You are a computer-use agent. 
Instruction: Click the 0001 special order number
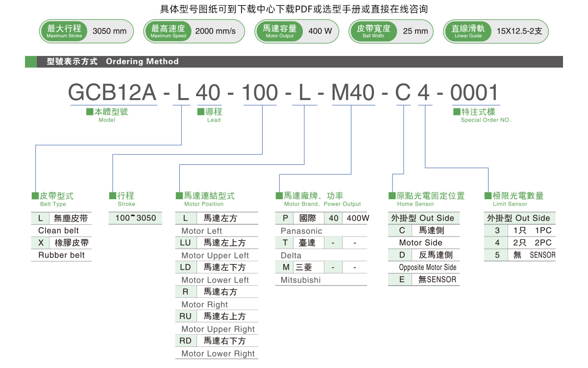coord(474,92)
